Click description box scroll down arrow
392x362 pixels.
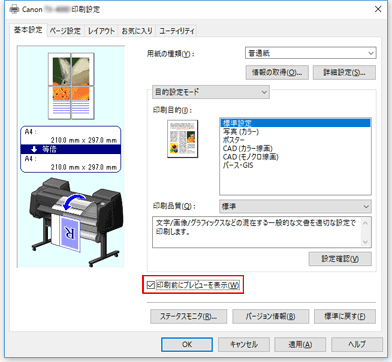tap(366, 242)
